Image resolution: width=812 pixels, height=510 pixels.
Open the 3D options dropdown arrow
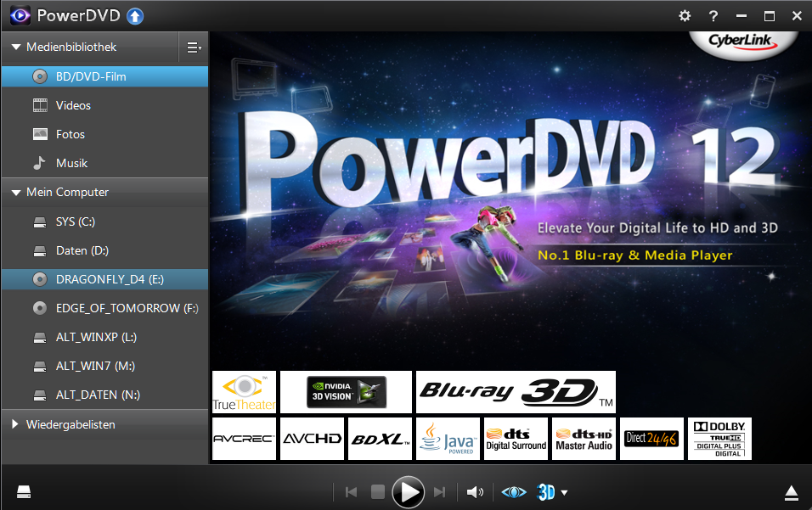point(565,493)
